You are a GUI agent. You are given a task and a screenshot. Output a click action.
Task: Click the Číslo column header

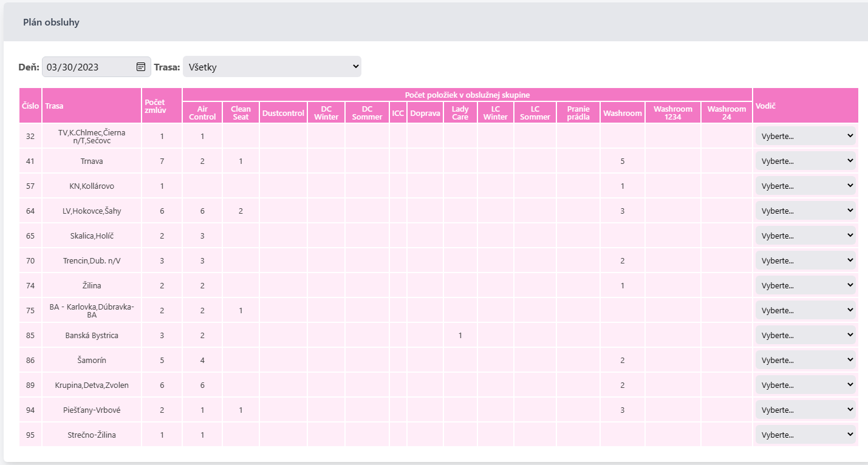30,106
